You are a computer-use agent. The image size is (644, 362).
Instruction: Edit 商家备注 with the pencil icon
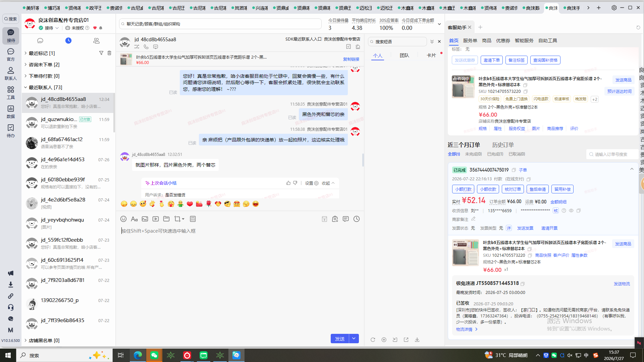point(473,219)
